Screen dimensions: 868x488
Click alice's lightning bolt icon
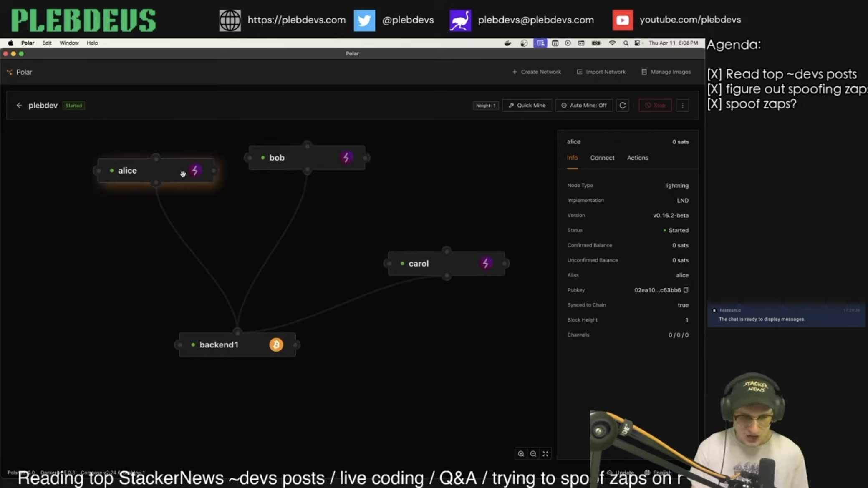point(195,170)
